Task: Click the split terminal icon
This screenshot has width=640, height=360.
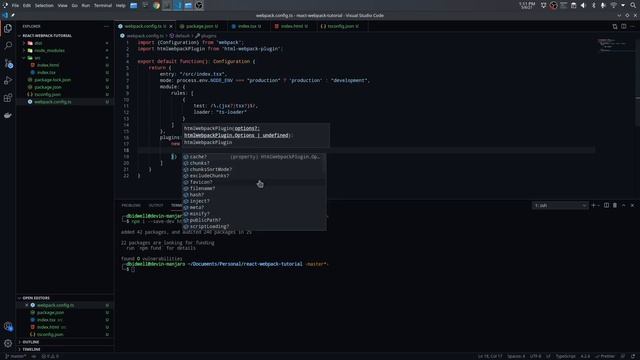Action: point(607,205)
